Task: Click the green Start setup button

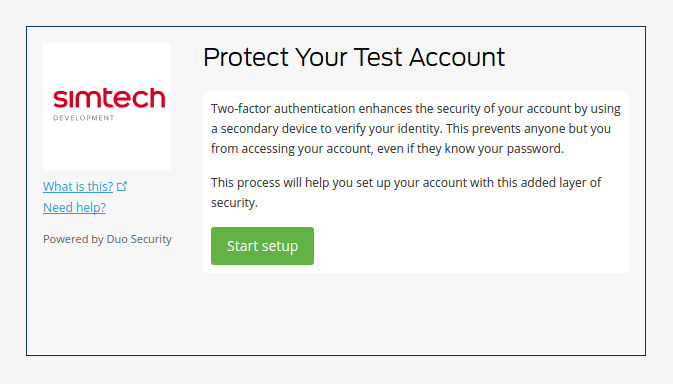Action: tap(262, 246)
